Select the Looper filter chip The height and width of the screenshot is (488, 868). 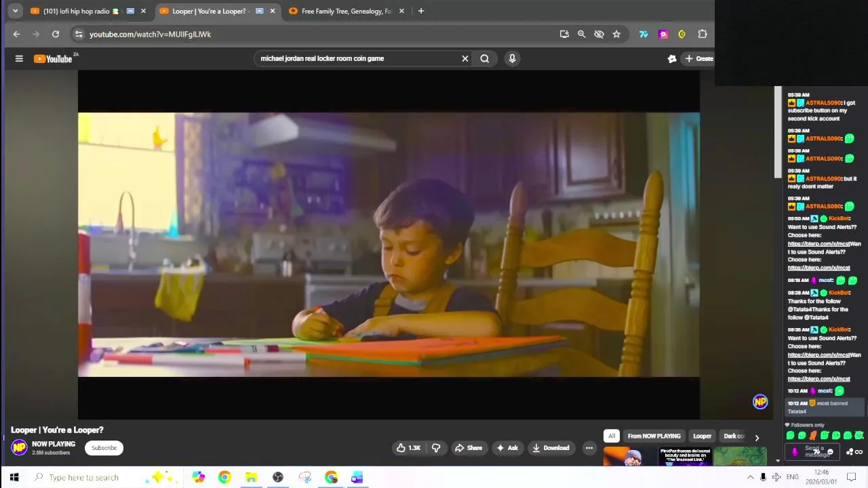702,436
